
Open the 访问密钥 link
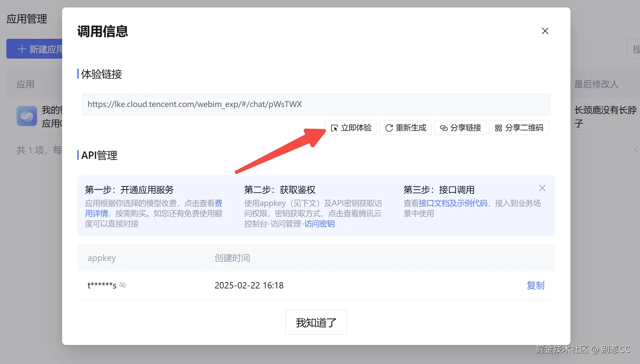[x=319, y=224]
